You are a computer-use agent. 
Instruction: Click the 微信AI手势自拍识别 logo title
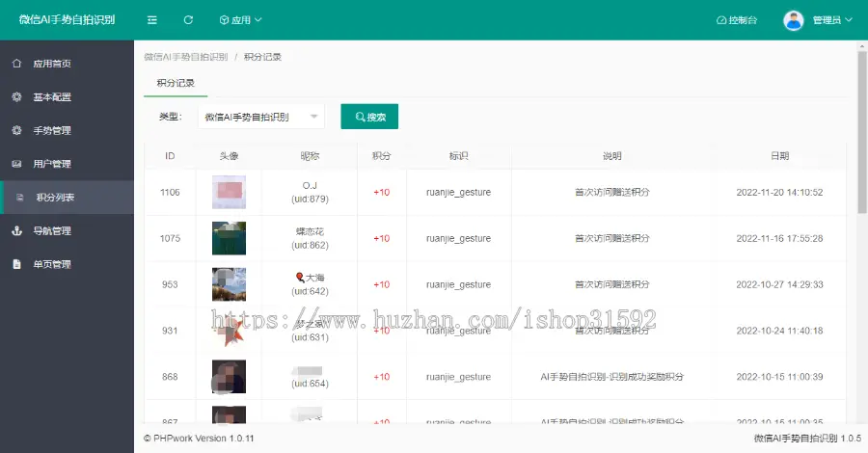[x=67, y=20]
